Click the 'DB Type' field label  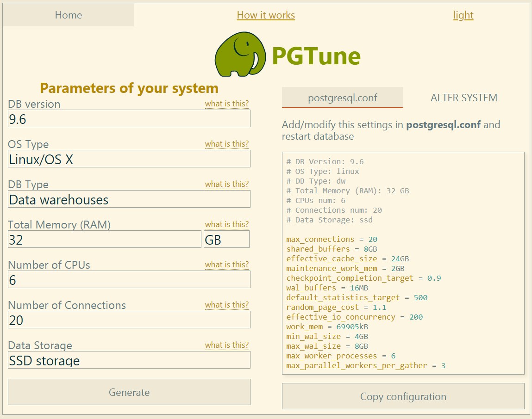29,185
